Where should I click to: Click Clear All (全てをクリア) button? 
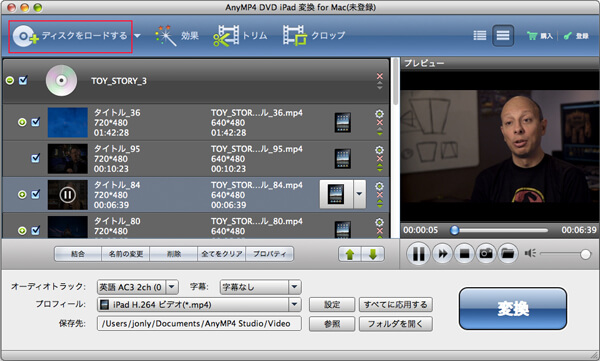pyautogui.click(x=221, y=254)
